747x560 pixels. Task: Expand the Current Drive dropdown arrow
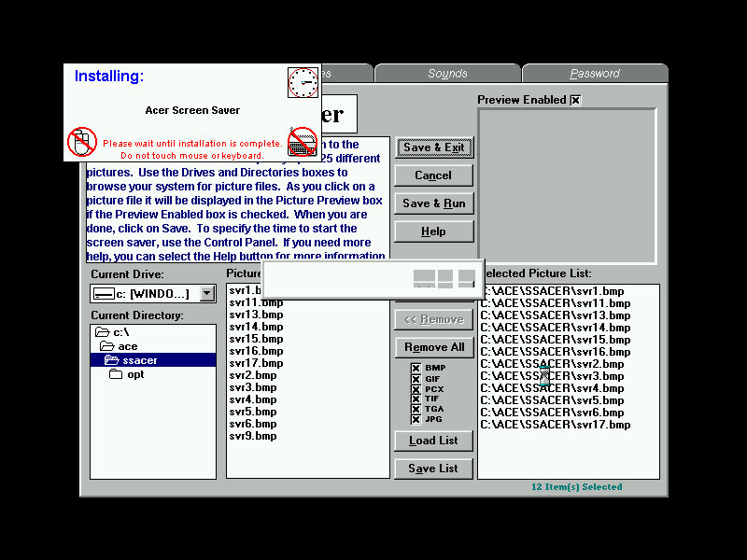coord(207,294)
